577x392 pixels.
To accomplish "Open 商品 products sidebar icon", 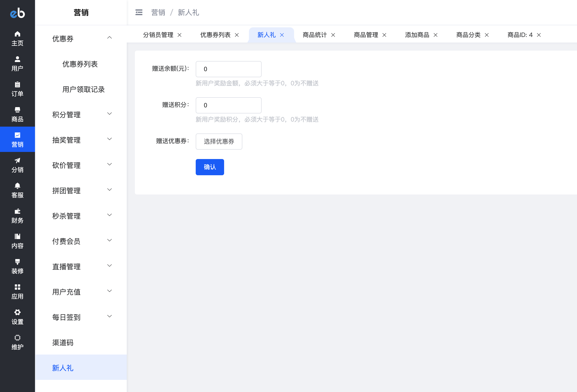I will [x=17, y=110].
